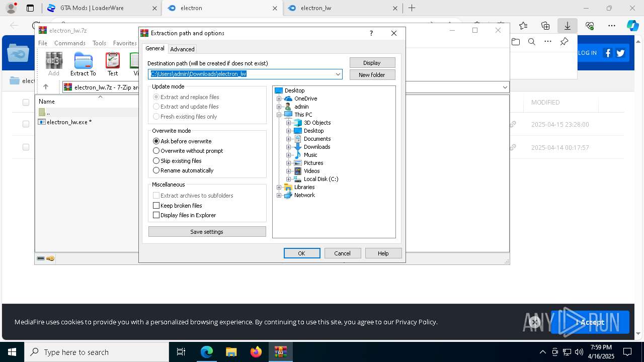
Task: Expand the admin tree node
Action: pos(279,107)
